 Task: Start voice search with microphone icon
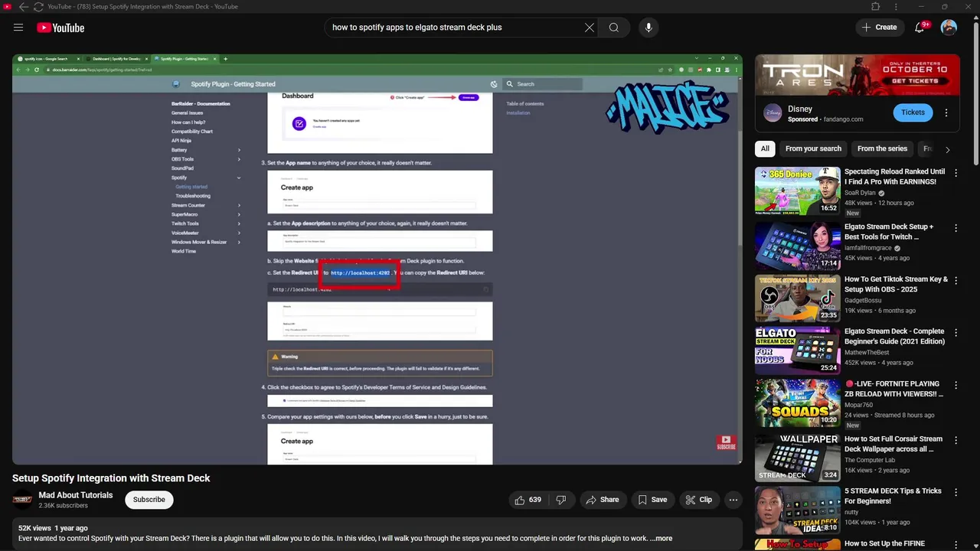648,28
